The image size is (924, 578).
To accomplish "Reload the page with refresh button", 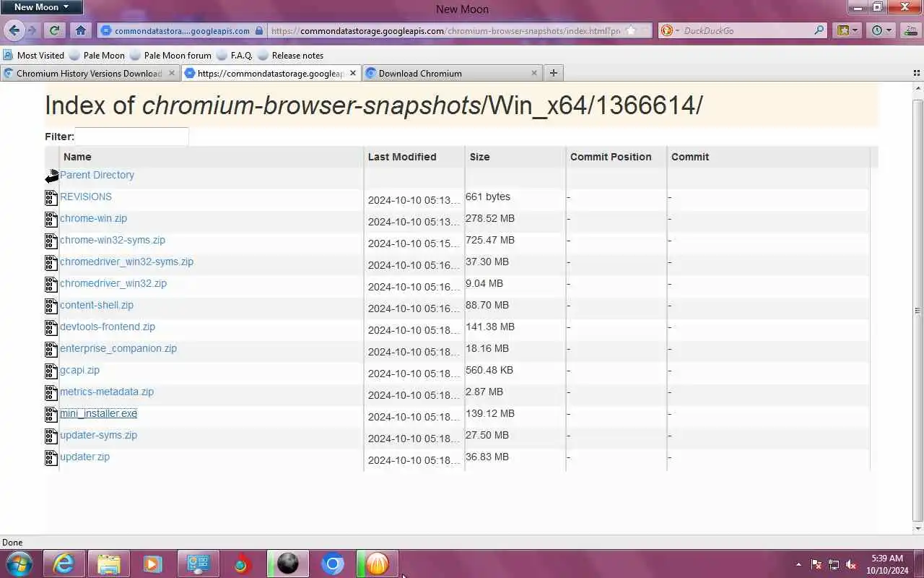I will tap(54, 30).
